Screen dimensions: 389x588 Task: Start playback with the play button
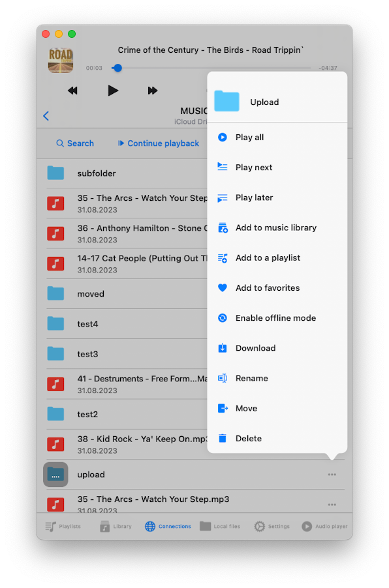113,91
